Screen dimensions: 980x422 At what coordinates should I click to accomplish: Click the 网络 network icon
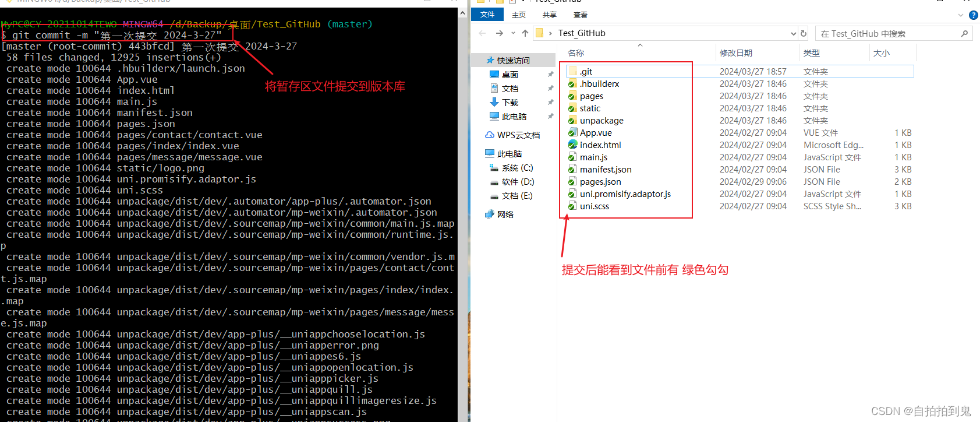(x=490, y=214)
